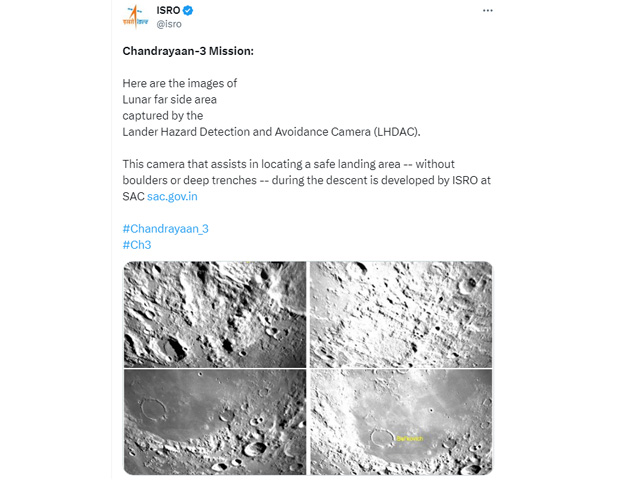This screenshot has height=480, width=640.
Task: Open the three-dot more options menu
Action: pos(487,11)
